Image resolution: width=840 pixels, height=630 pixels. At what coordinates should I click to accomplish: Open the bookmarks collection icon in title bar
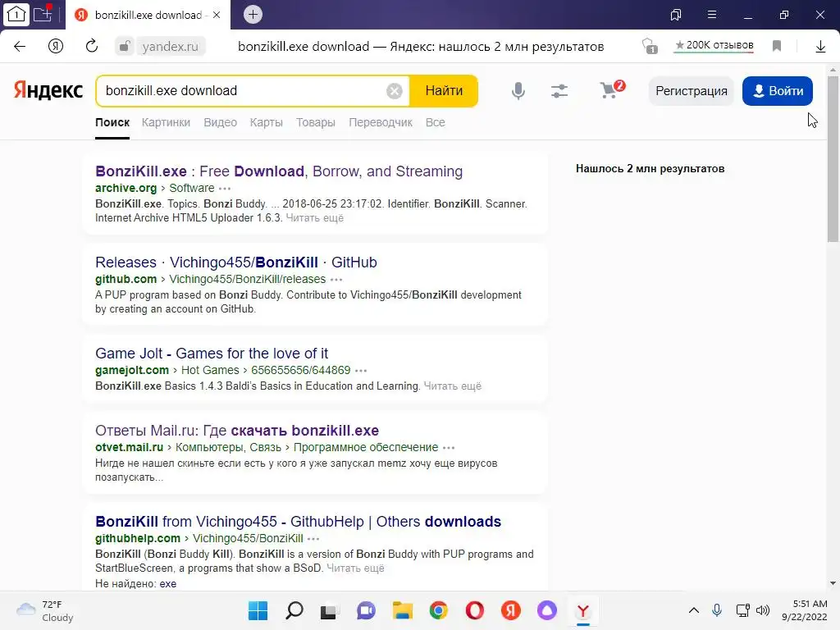coord(676,15)
